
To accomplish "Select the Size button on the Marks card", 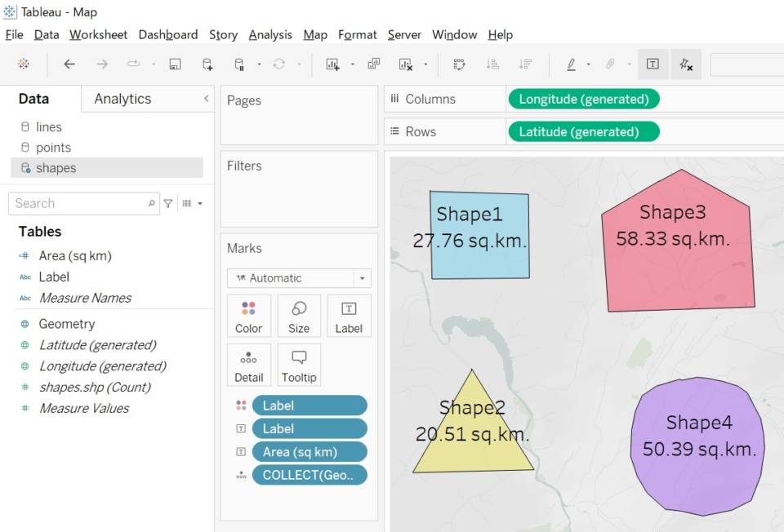I will 299,316.
